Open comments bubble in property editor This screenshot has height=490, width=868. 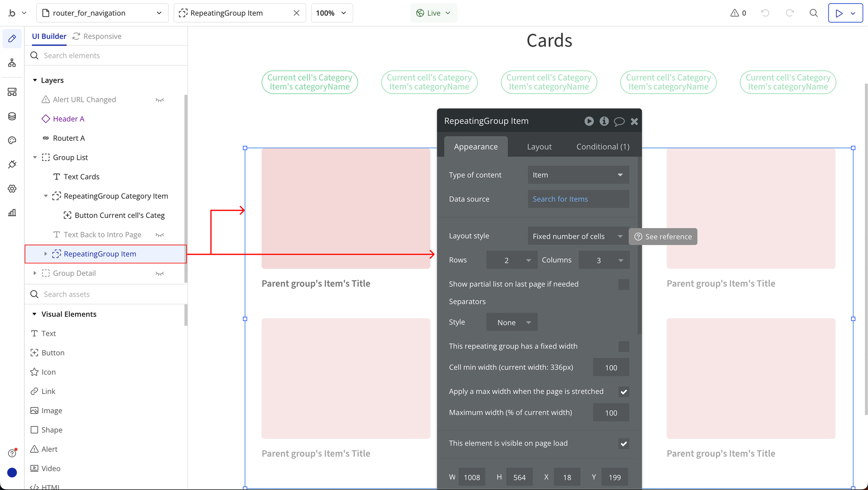coord(619,121)
